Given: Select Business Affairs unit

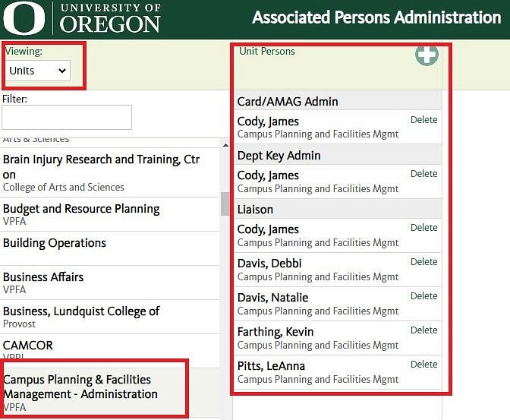Looking at the screenshot, I should (110, 283).
